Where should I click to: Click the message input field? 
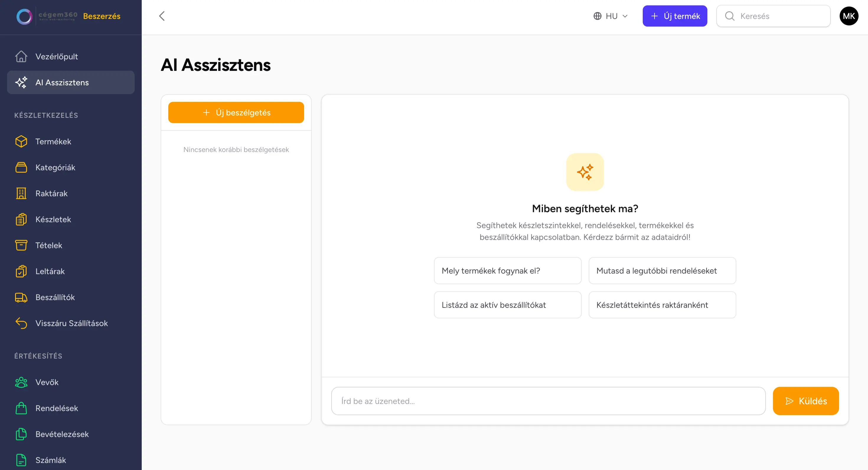pyautogui.click(x=548, y=401)
